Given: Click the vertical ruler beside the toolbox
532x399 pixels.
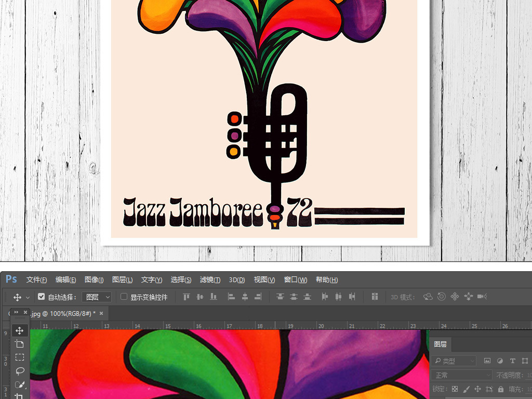Looking at the screenshot, I should [6, 364].
